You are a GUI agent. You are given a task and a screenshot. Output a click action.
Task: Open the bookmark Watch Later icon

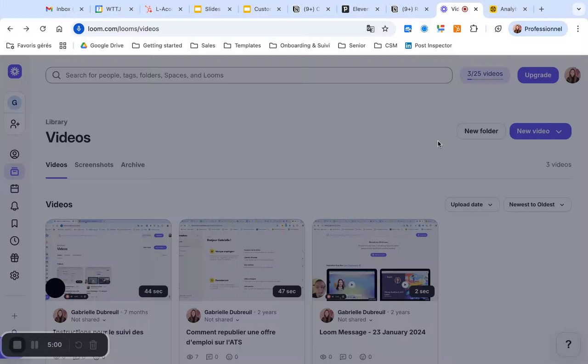(x=15, y=224)
